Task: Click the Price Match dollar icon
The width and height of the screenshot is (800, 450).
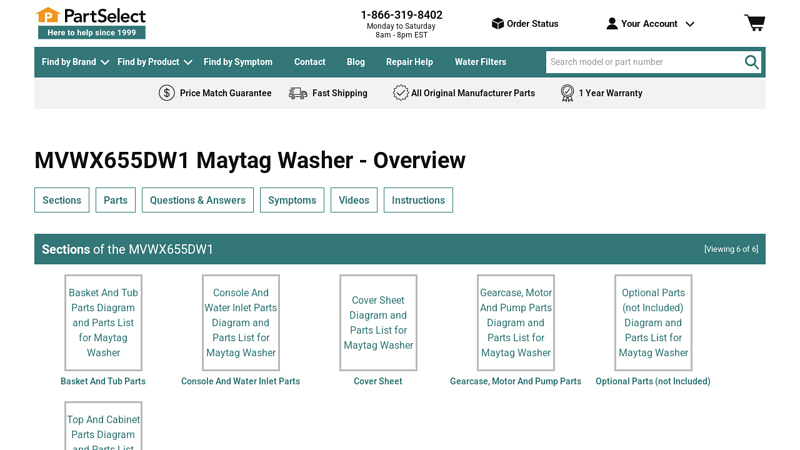Action: point(166,93)
